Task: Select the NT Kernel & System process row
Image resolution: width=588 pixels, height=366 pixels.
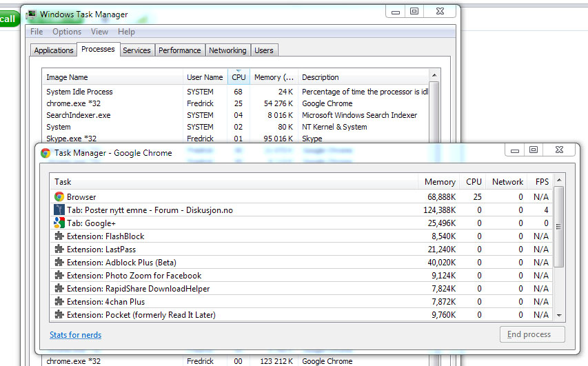Action: 235,127
